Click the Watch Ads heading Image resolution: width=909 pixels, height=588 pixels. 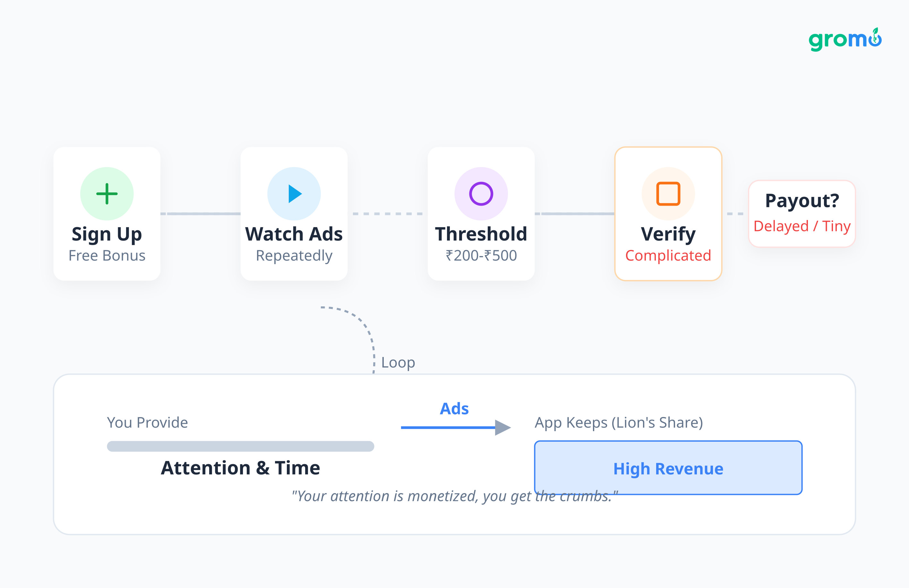(x=294, y=234)
